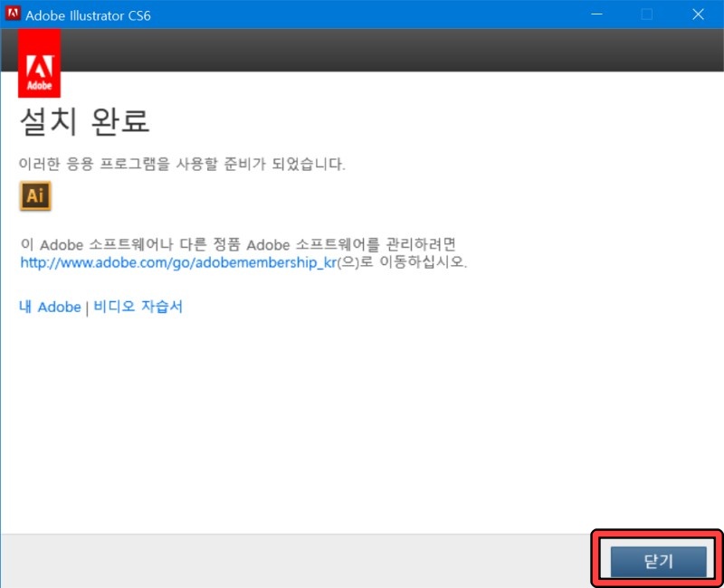The width and height of the screenshot is (724, 588).
Task: Click the Adobe icon on the title bar
Action: [12, 14]
